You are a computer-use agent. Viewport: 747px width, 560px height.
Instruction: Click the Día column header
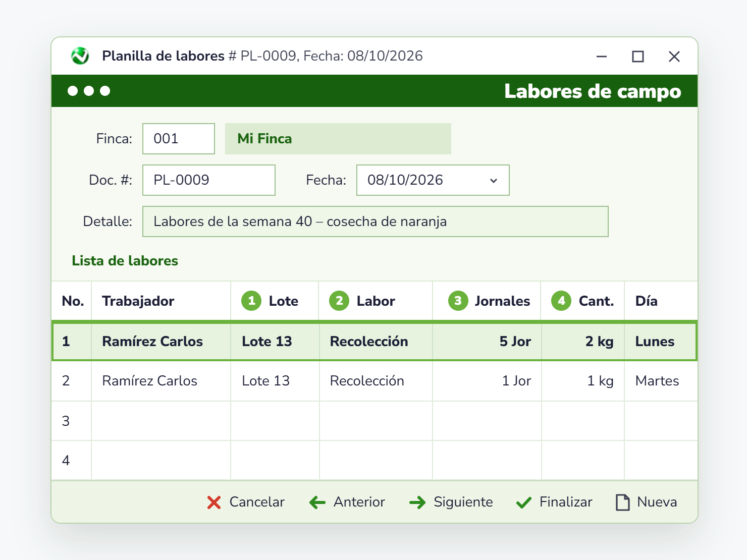click(661, 301)
